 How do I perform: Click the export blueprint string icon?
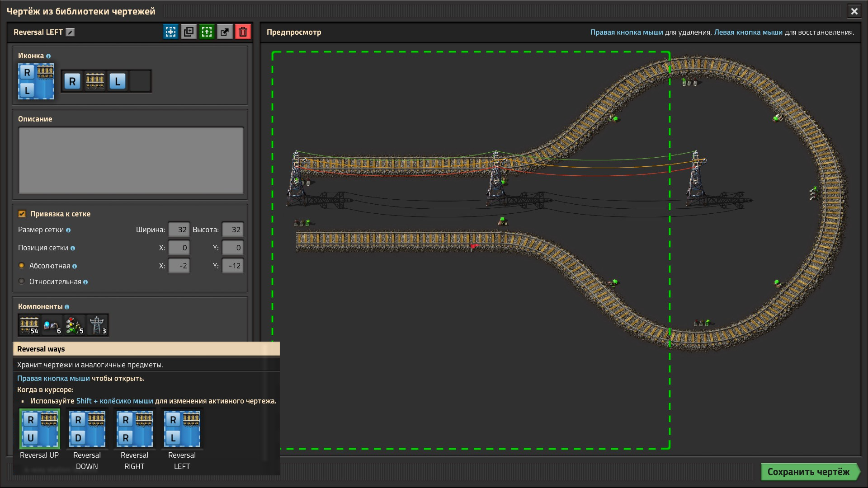(225, 32)
